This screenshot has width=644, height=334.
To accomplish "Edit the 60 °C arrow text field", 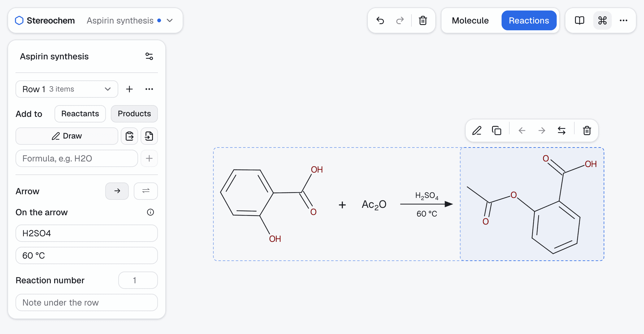I will pos(87,255).
